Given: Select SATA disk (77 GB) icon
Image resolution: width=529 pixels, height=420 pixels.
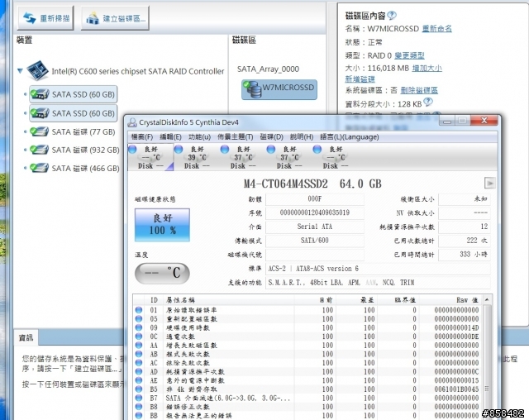Looking at the screenshot, I should click(39, 131).
